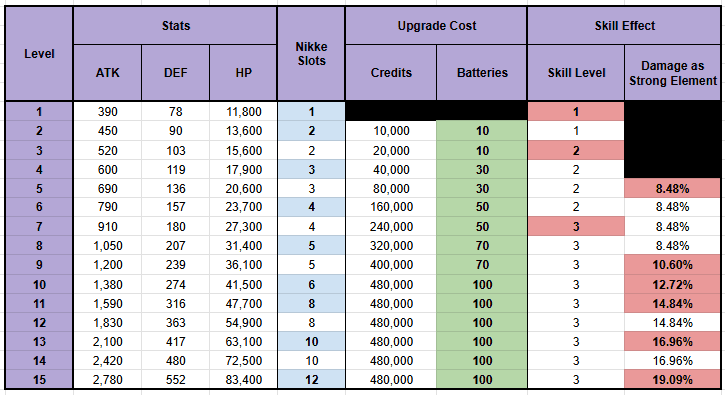Click the Level 12 row label cell
This screenshot has height=395, width=725.
point(39,322)
